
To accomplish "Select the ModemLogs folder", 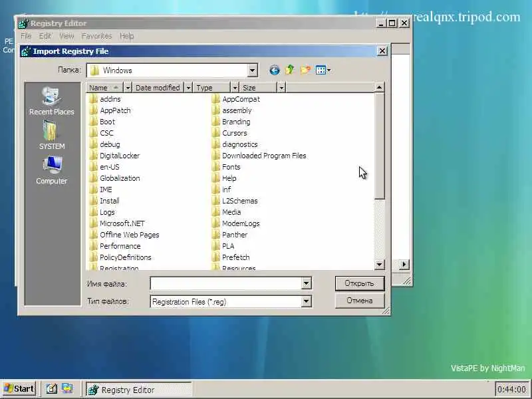I will 236,223.
